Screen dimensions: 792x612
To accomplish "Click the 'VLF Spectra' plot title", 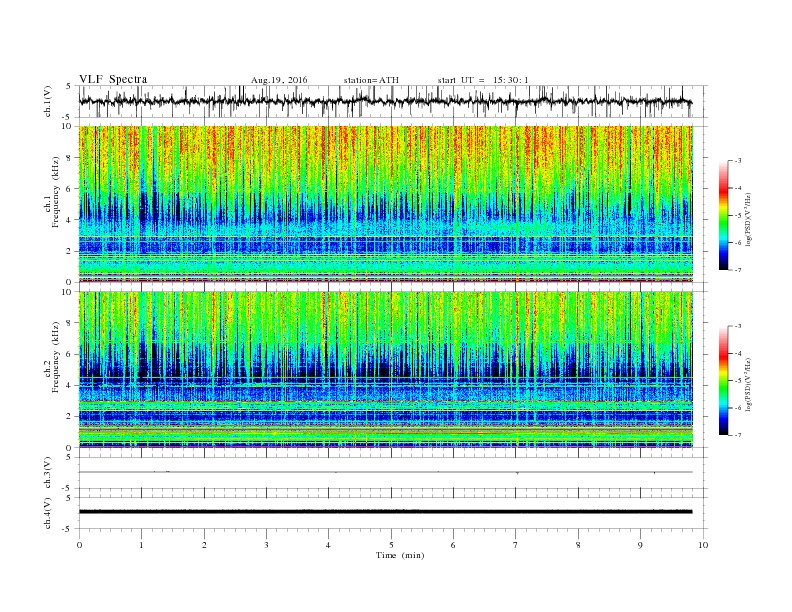I will tap(113, 79).
